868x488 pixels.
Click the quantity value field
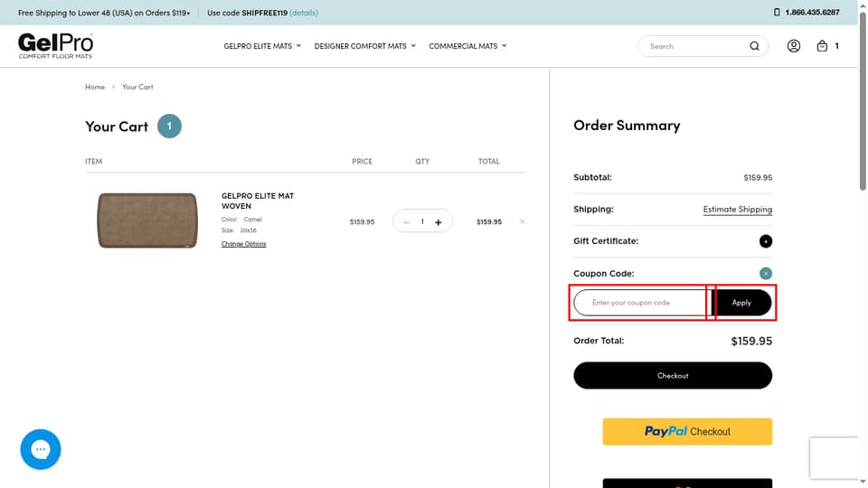pyautogui.click(x=422, y=221)
